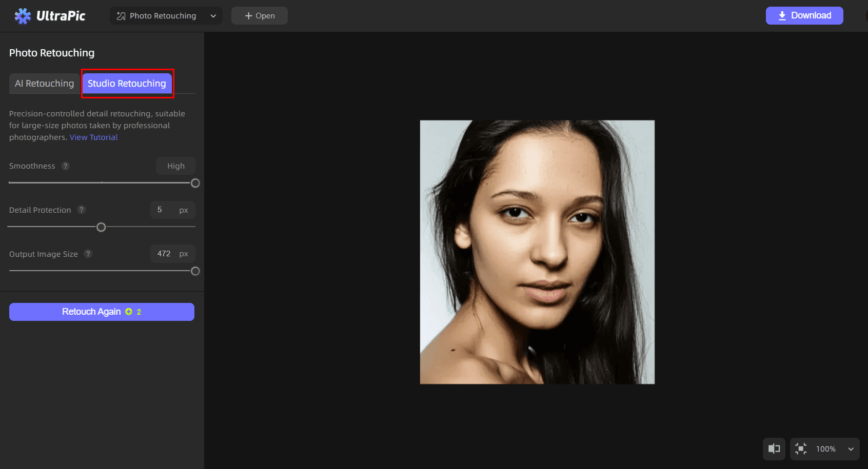Open the View Tutorial link
868x469 pixels.
[x=94, y=137]
